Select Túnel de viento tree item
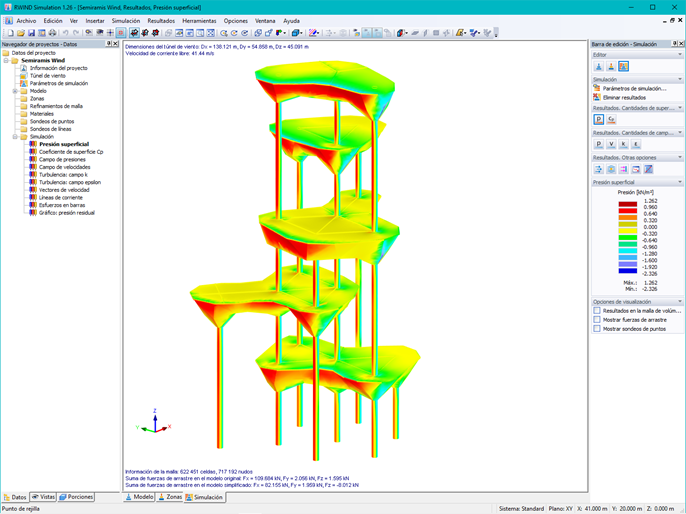686x514 pixels. (x=48, y=76)
